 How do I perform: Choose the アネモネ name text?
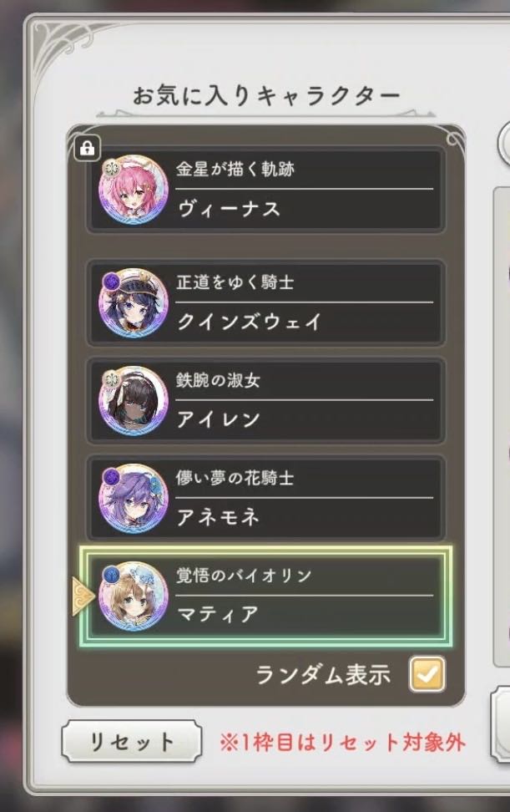218,517
